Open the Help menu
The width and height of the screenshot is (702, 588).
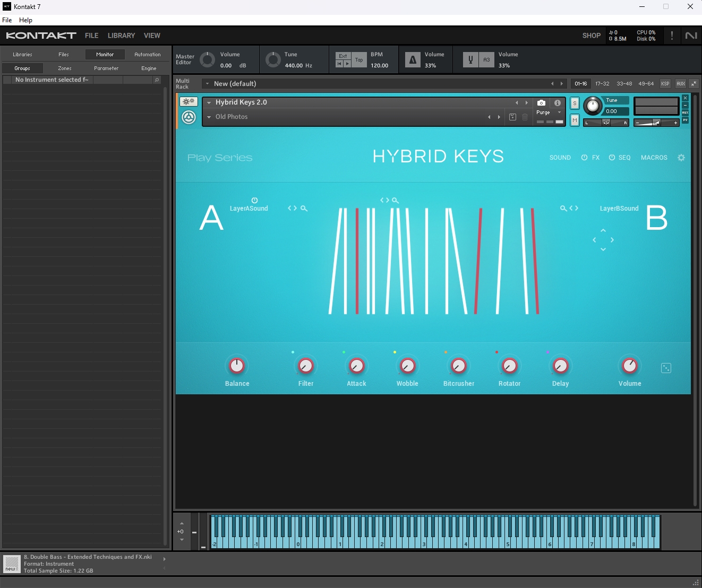25,20
